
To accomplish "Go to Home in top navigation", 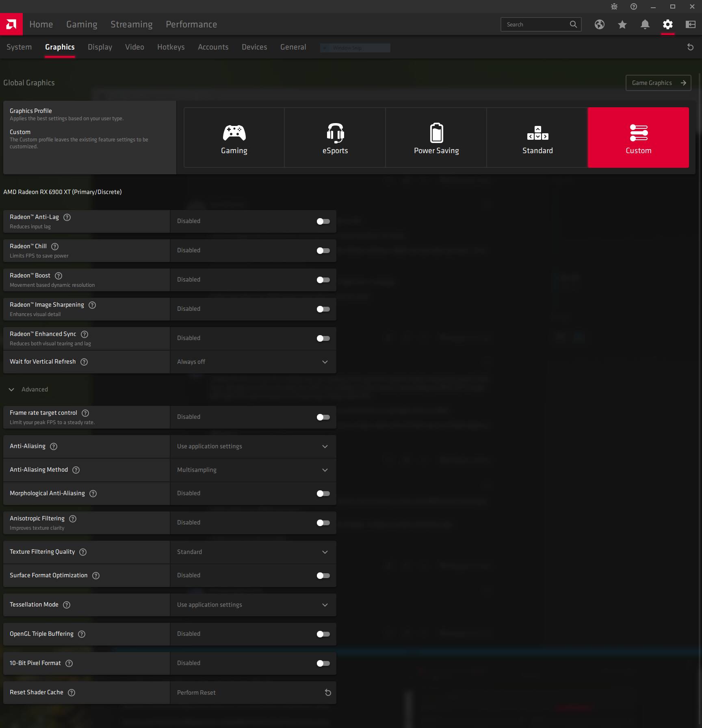I will pyautogui.click(x=41, y=24).
